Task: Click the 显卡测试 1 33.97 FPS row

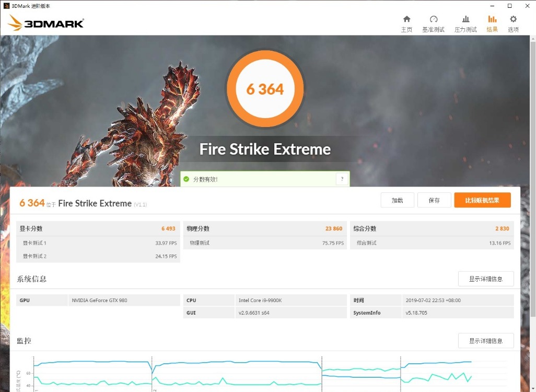Action: point(98,243)
